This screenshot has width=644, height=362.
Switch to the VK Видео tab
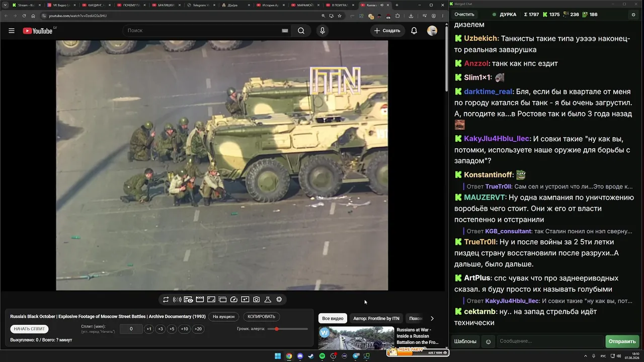pos(61,5)
